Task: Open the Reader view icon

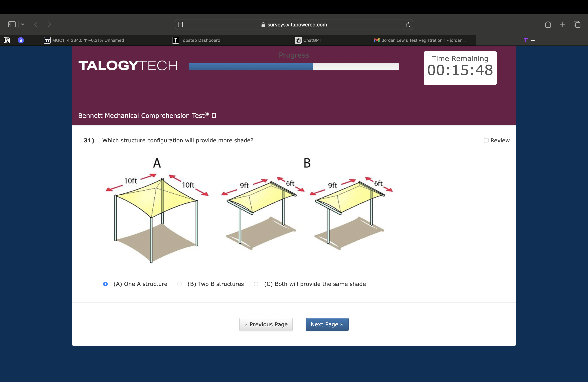Action: click(181, 25)
